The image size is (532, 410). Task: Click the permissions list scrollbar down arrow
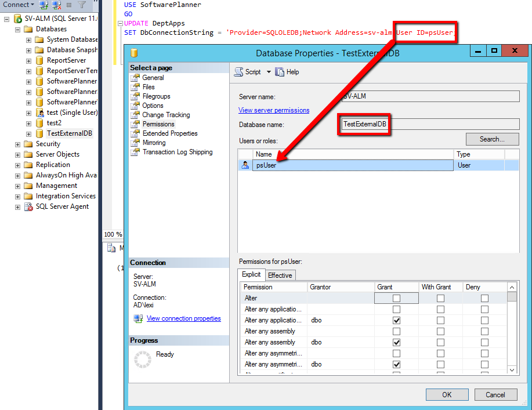tap(511, 369)
